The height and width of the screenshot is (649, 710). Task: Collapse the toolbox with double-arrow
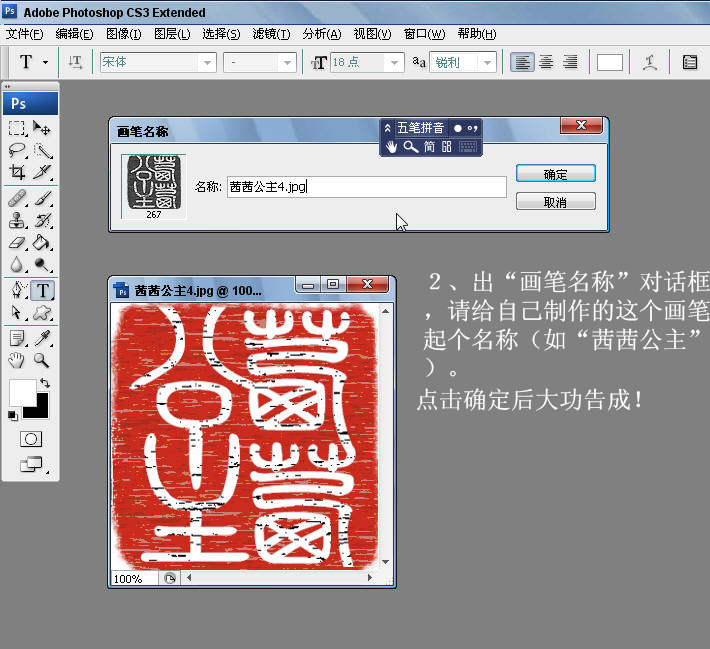(x=7, y=86)
